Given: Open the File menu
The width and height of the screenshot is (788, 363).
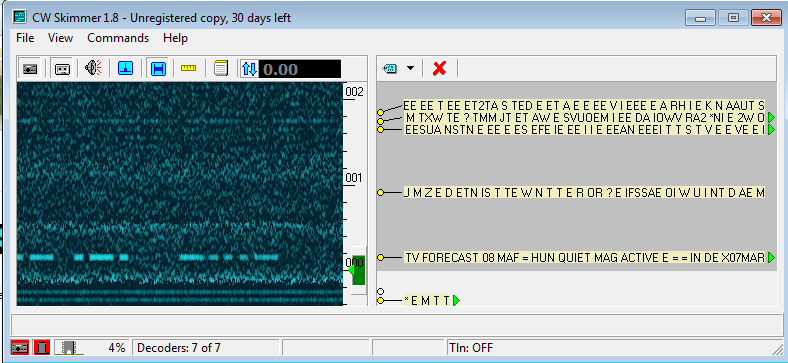Looking at the screenshot, I should [25, 38].
